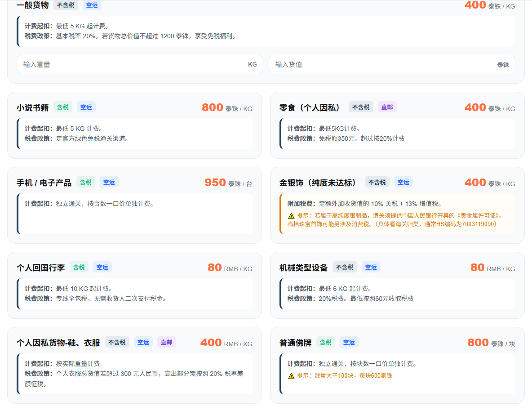The image size is (532, 406).
Task: Click the 空运 tag on 普通佛牌
Action: click(x=349, y=342)
